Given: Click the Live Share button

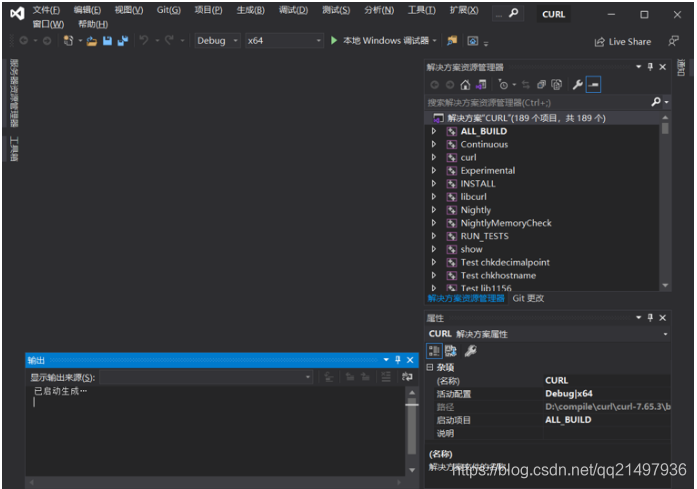Looking at the screenshot, I should click(x=623, y=42).
